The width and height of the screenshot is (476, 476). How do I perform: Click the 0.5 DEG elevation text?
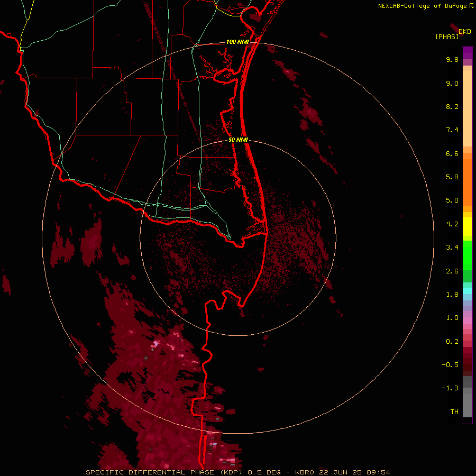pyautogui.click(x=265, y=472)
